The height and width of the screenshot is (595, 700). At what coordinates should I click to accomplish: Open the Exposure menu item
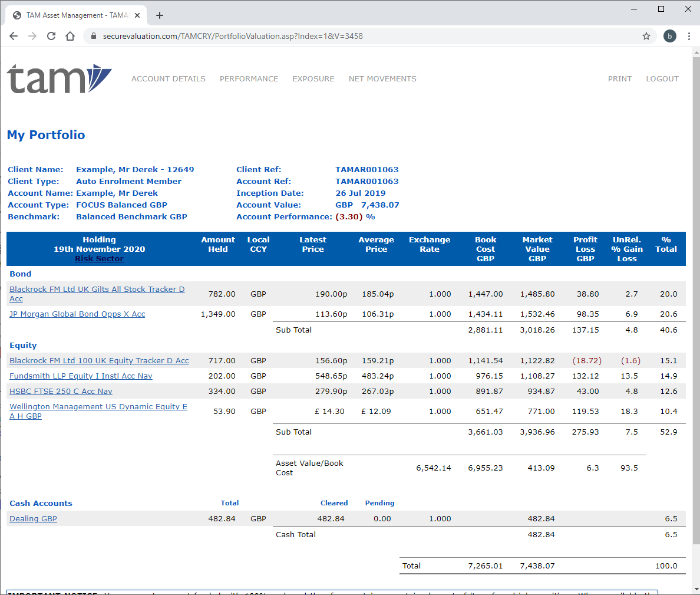(x=313, y=78)
